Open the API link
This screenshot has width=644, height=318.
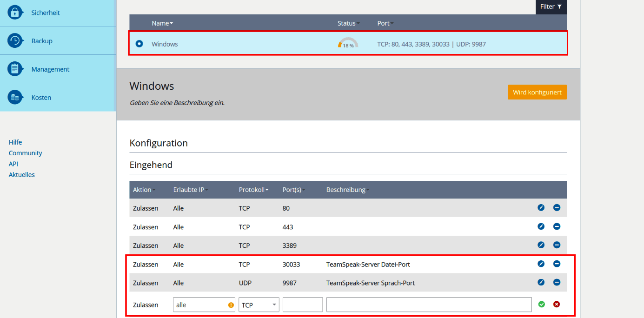tap(13, 164)
